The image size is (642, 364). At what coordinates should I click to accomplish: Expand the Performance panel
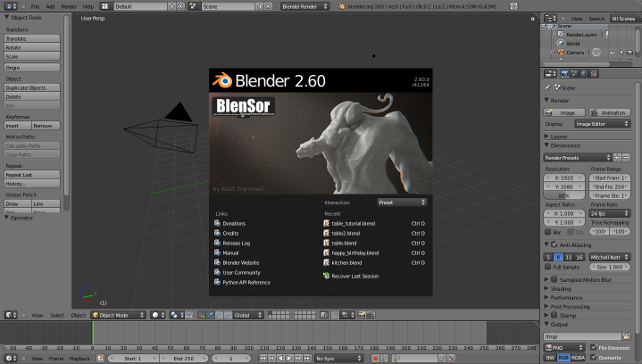pyautogui.click(x=566, y=297)
